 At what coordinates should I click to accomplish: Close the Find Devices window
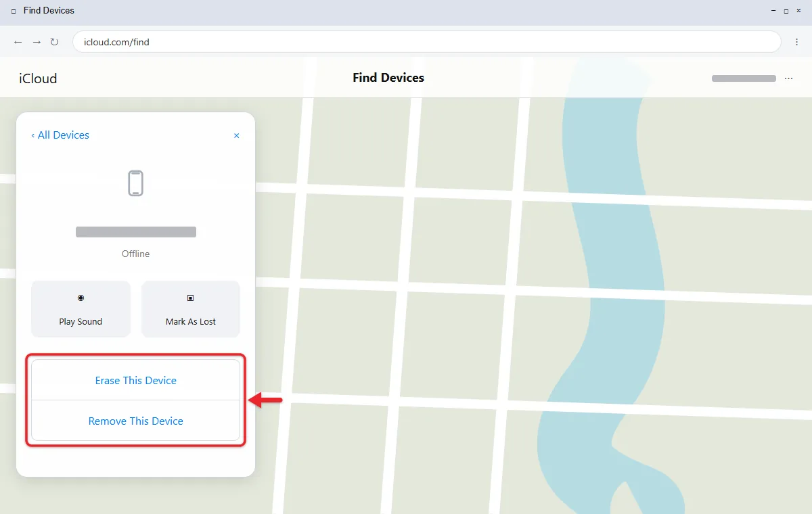799,11
